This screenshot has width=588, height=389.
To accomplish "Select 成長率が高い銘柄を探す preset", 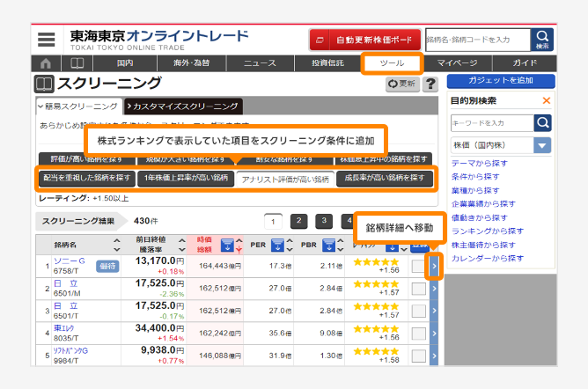I will point(385,178).
